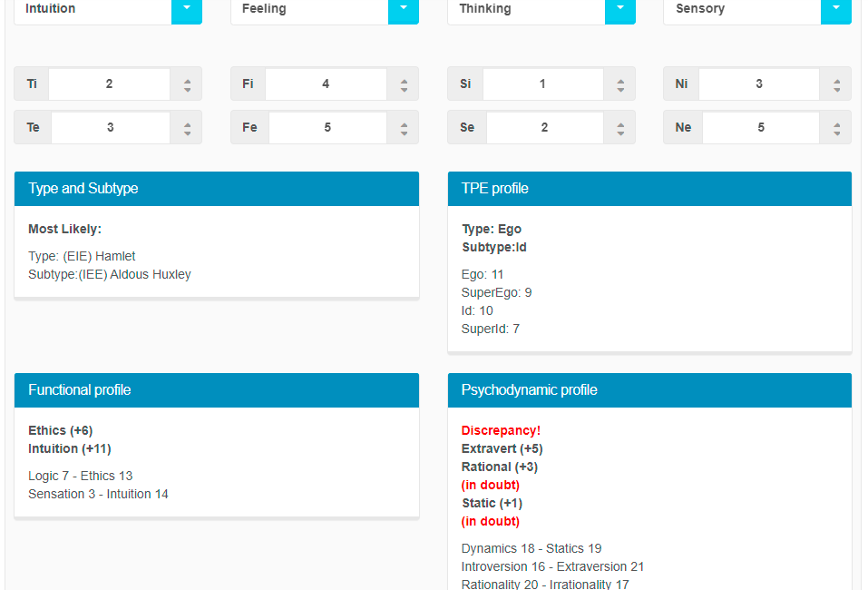868x590 pixels.
Task: Adjust the Ni spinner arrows
Action: 836,85
